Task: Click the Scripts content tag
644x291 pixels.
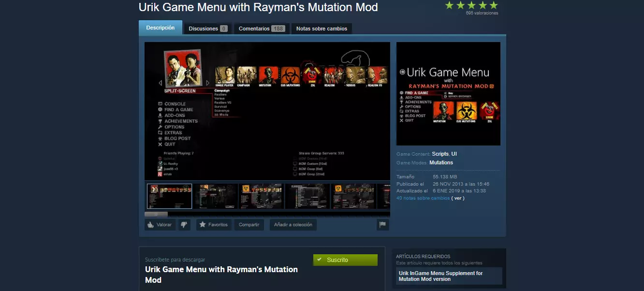Action: pyautogui.click(x=440, y=154)
